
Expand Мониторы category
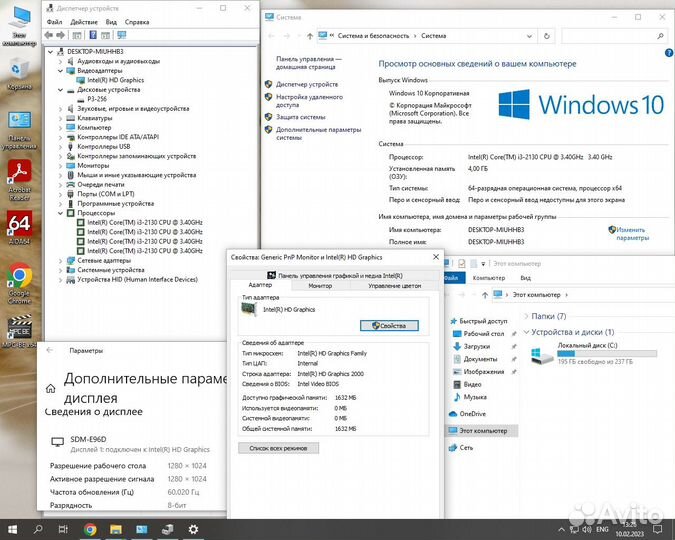[60, 166]
